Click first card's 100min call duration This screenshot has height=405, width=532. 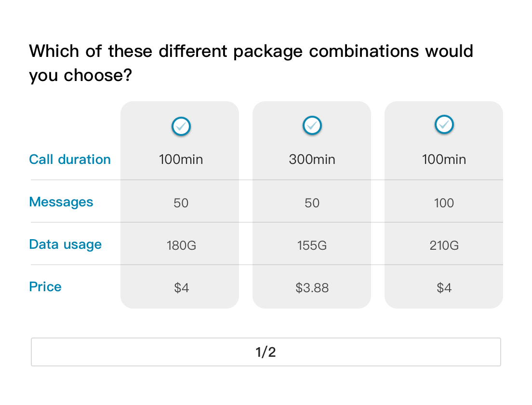pos(181,160)
